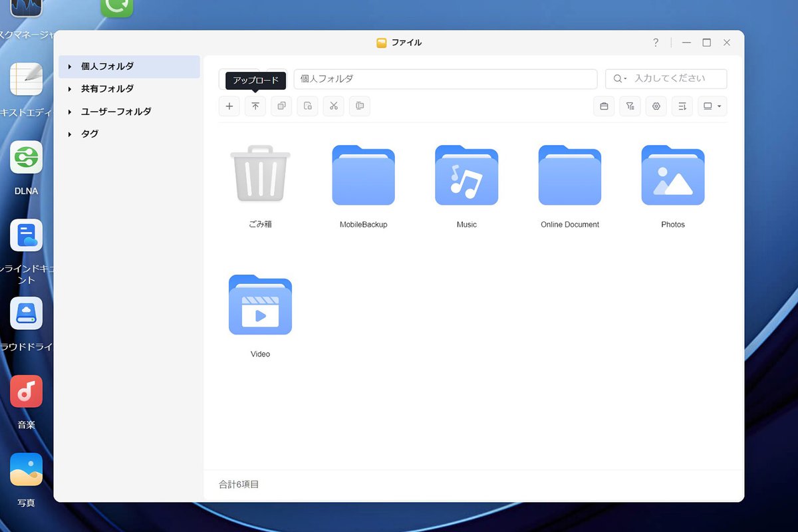The width and height of the screenshot is (798, 532).
Task: Open the Music folder
Action: click(x=466, y=176)
